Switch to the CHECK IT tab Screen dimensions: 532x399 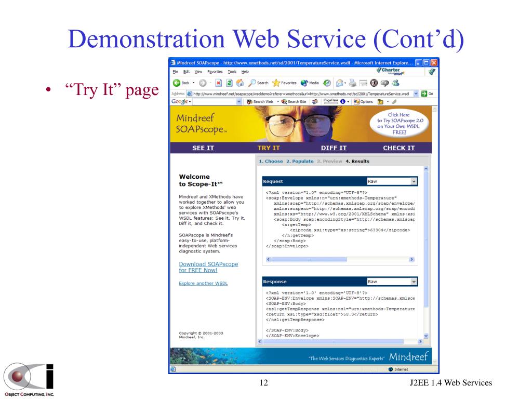click(x=398, y=148)
